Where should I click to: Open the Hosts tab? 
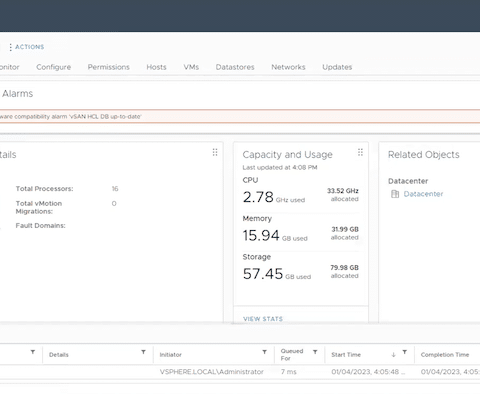coord(156,67)
